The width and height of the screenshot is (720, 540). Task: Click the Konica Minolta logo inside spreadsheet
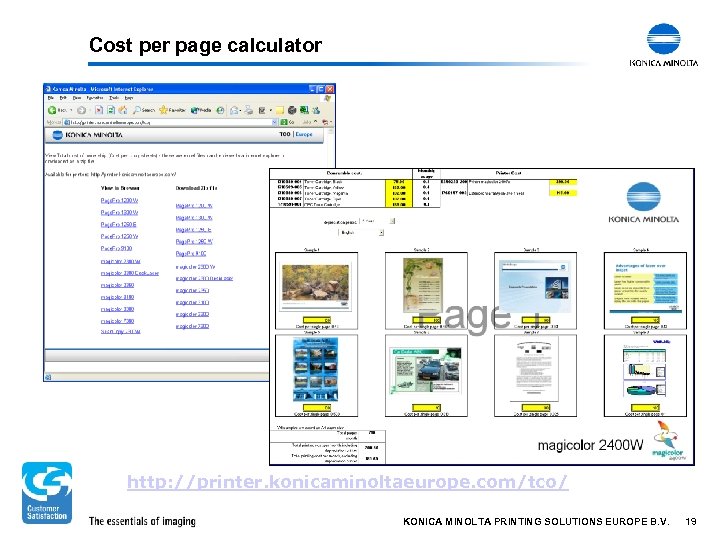coord(643,202)
